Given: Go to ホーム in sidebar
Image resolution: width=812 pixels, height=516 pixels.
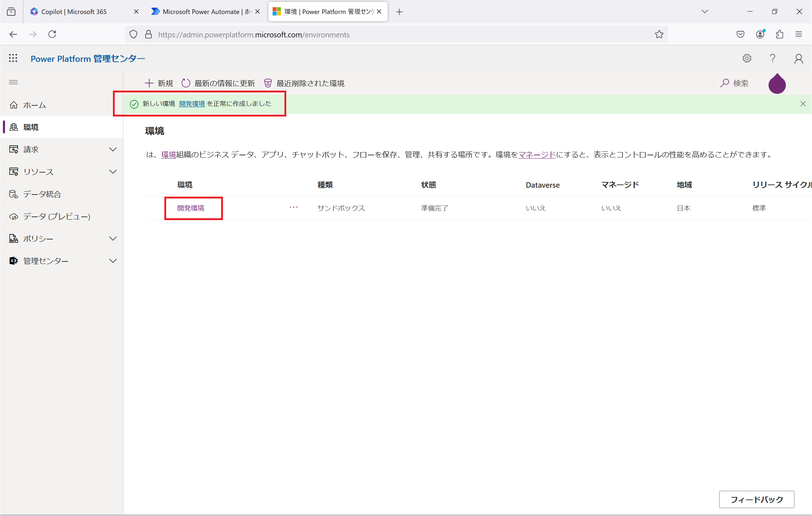Looking at the screenshot, I should click(x=35, y=105).
